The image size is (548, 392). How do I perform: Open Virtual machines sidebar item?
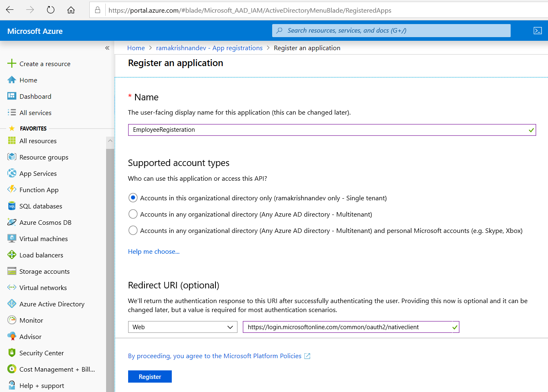pyautogui.click(x=44, y=239)
